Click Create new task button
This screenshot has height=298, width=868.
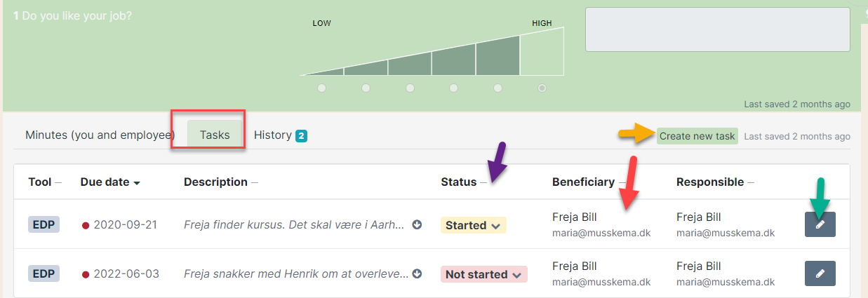tap(697, 136)
